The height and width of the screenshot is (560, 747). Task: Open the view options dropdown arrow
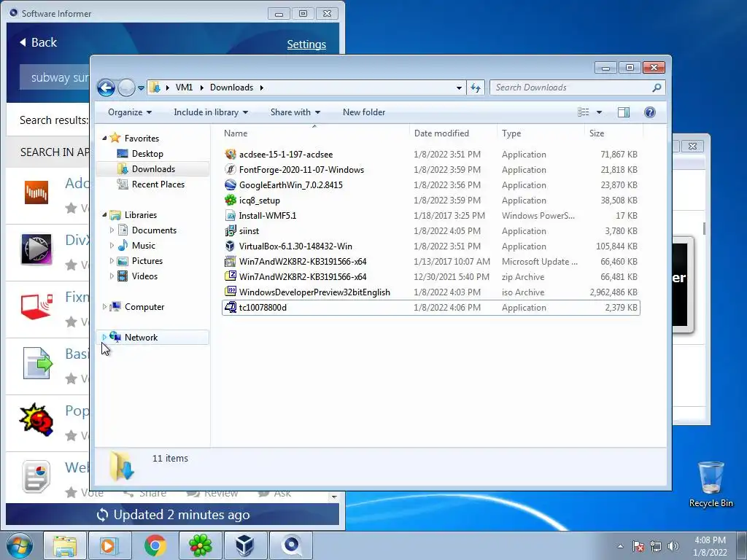[599, 112]
